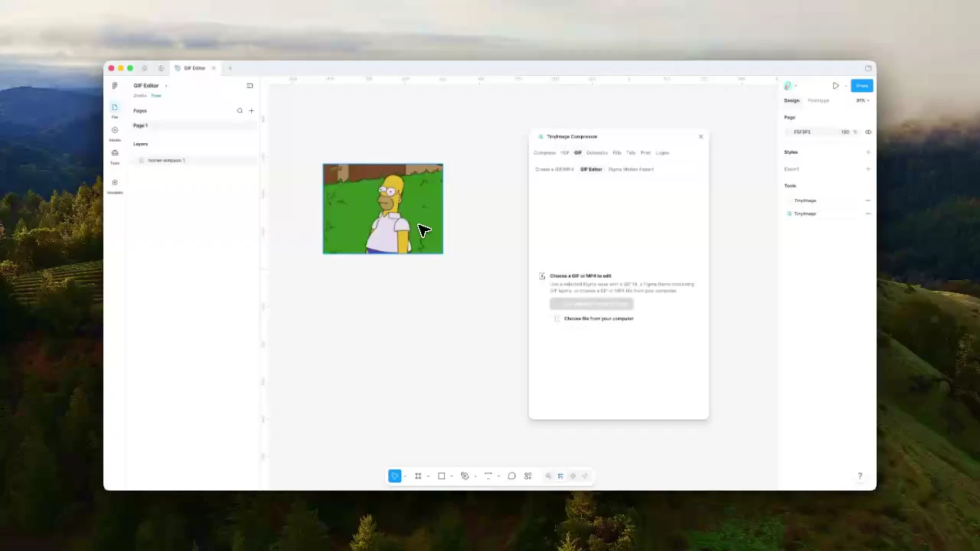Edit the page background hex value

[802, 132]
